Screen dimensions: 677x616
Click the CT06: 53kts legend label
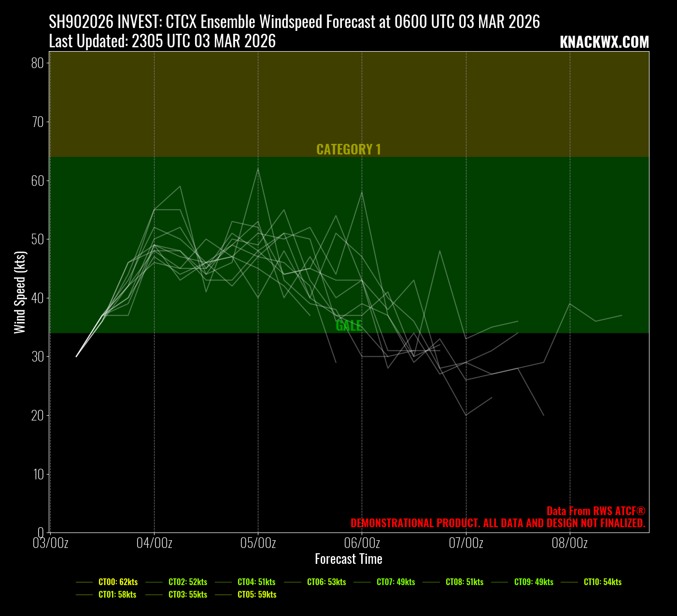coord(326,582)
